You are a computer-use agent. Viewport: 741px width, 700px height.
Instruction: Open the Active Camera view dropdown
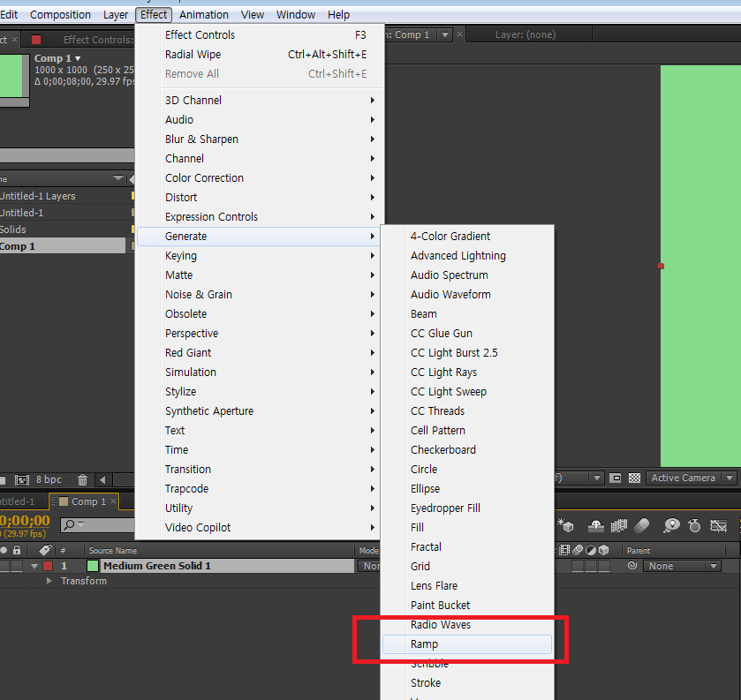click(691, 478)
